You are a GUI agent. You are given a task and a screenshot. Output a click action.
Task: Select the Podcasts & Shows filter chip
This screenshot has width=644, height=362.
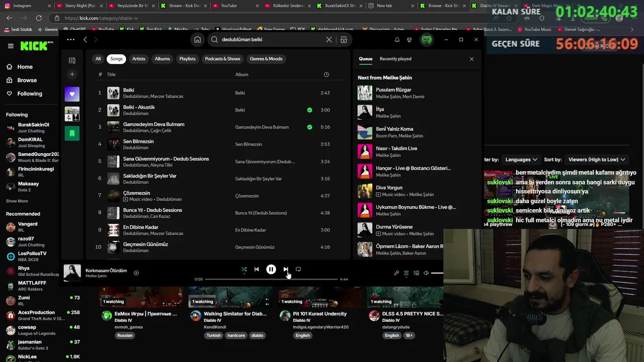point(222,59)
